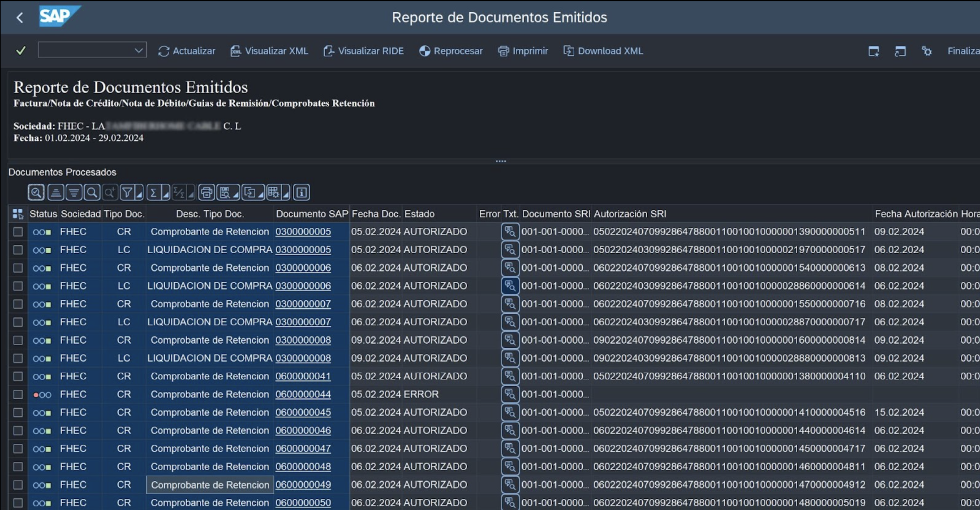Tick the checkbox for row 0600000050
Screen dimensions: 980x510
(x=18, y=503)
